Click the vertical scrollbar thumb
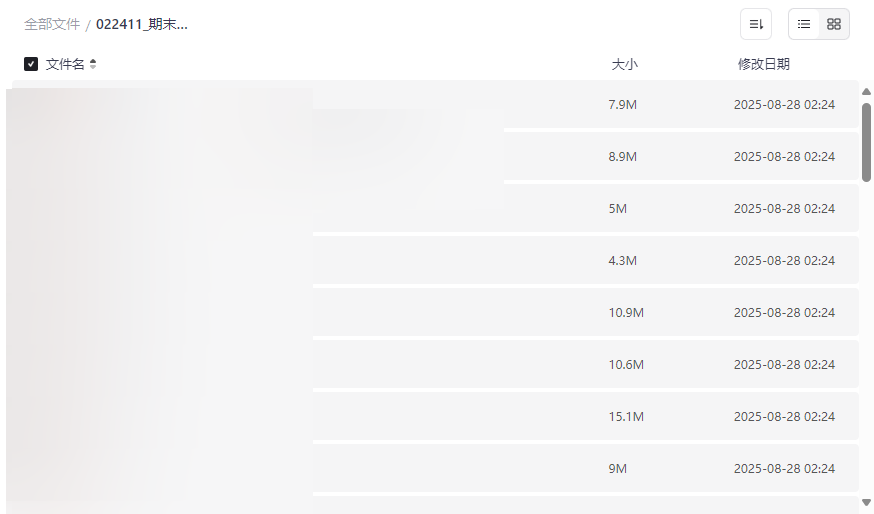Screen dimensions: 874x514 [x=866, y=141]
